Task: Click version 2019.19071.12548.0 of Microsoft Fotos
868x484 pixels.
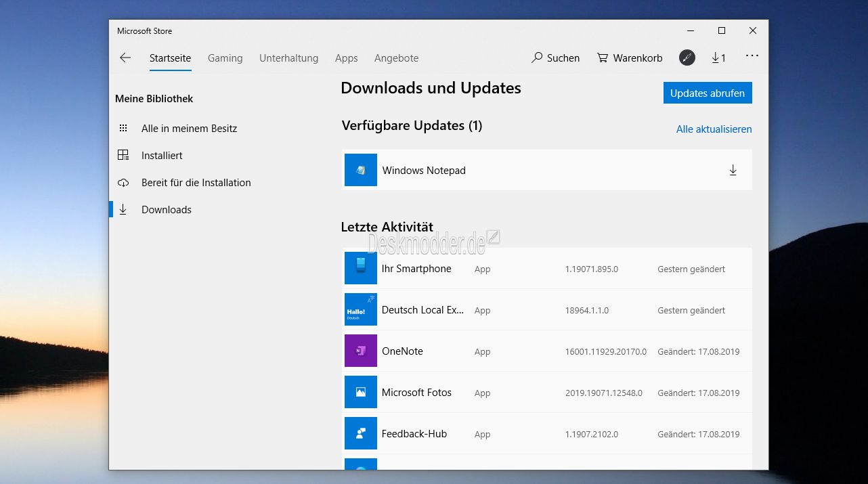Action: click(x=603, y=393)
